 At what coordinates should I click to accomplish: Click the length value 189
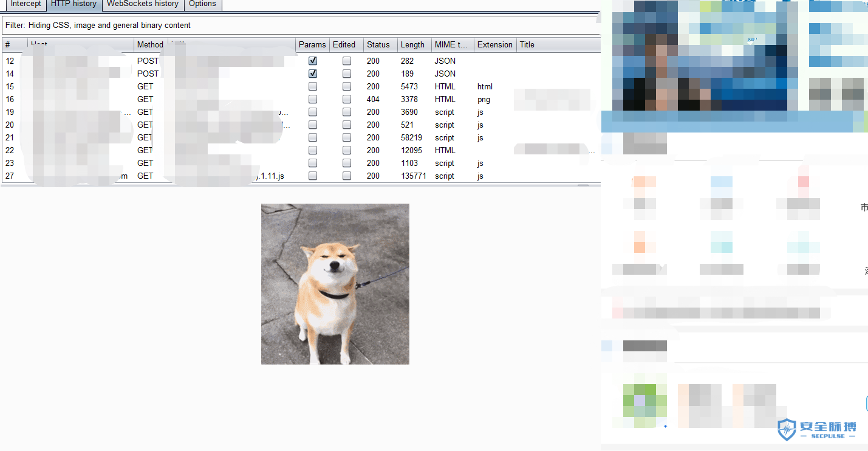(407, 74)
